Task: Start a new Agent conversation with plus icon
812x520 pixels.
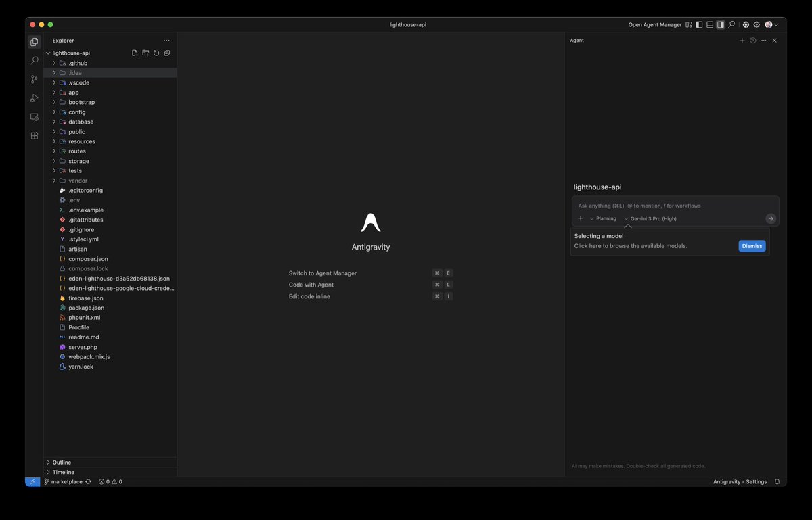Action: coord(742,41)
